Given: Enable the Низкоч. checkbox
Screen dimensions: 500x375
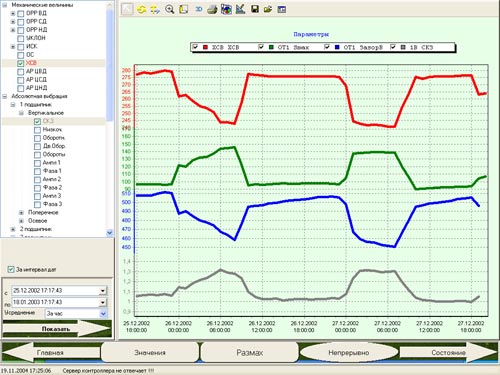Looking at the screenshot, I should pos(37,130).
